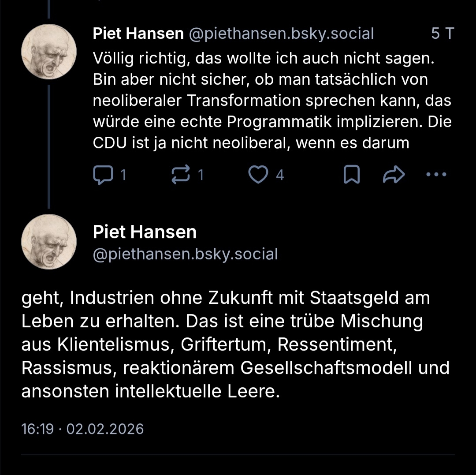Click the repost count number
This screenshot has width=476, height=475.
point(201,176)
